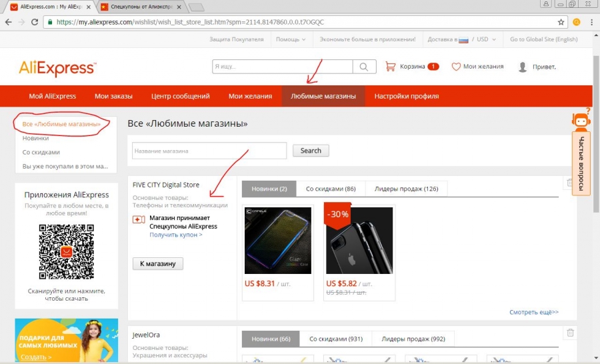Open Chrome menu three-dots icon
The image size is (600, 364).
tap(591, 22)
